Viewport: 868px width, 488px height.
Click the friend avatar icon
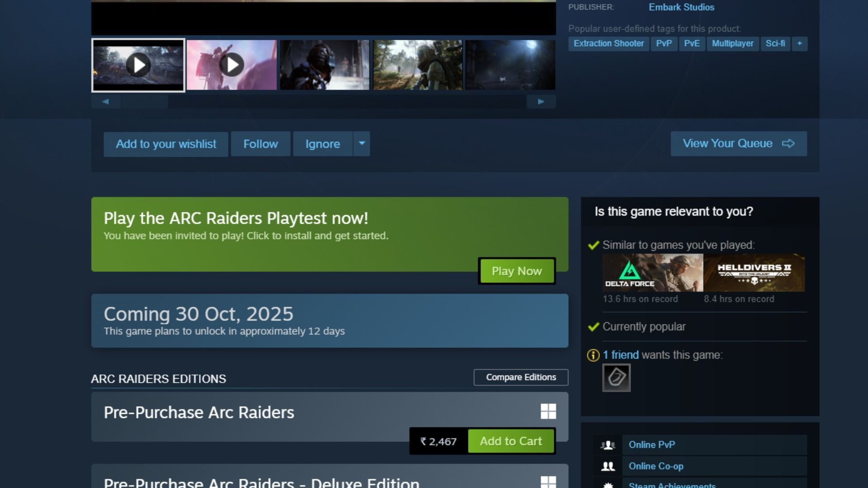616,378
